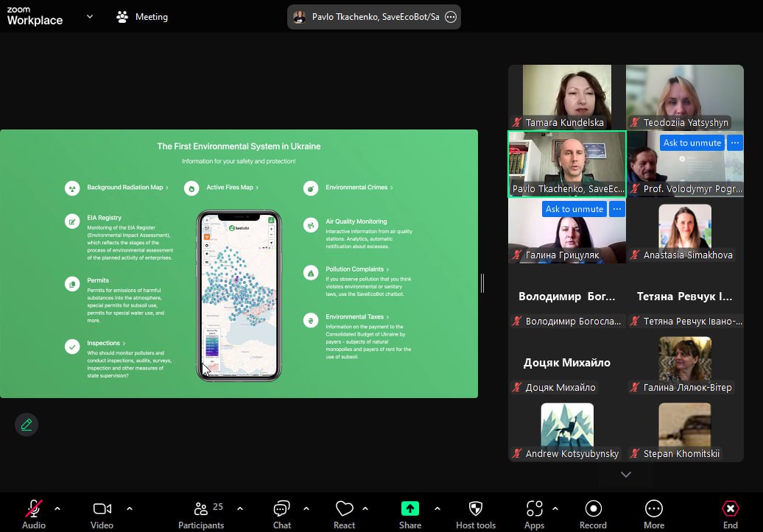Click the muted mic icon for Stepan Khomitskii
Image resolution: width=763 pixels, height=532 pixels.
click(635, 454)
